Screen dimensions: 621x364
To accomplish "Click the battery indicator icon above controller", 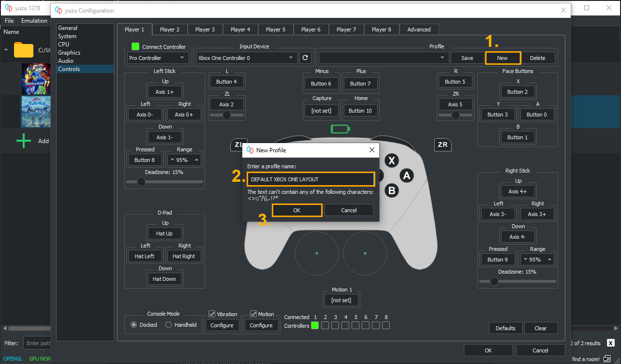I will click(x=340, y=129).
